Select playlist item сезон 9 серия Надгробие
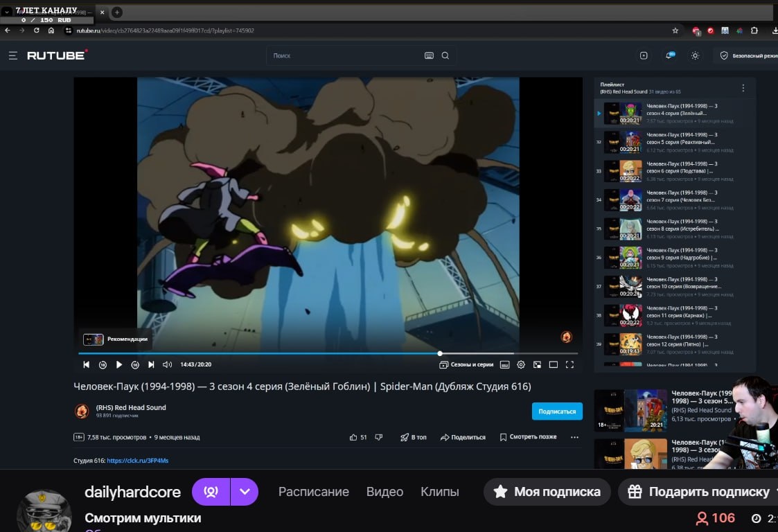 [x=675, y=257]
